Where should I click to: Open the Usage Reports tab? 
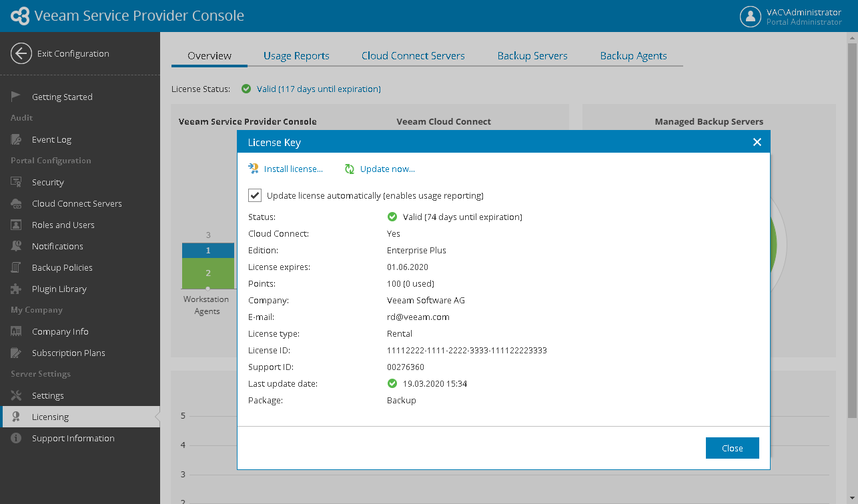point(296,56)
